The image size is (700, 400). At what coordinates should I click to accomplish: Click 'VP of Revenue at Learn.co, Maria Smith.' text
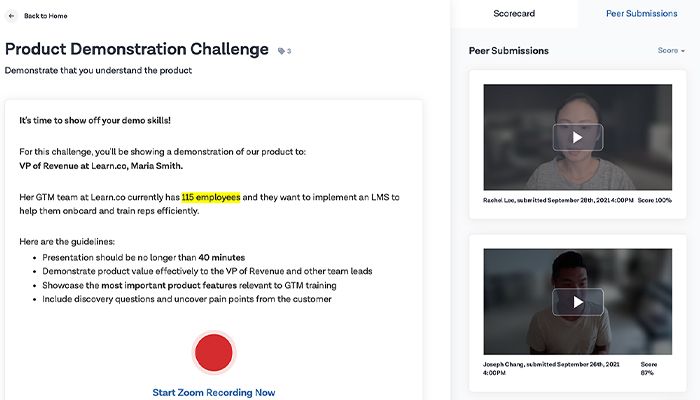[x=101, y=166]
